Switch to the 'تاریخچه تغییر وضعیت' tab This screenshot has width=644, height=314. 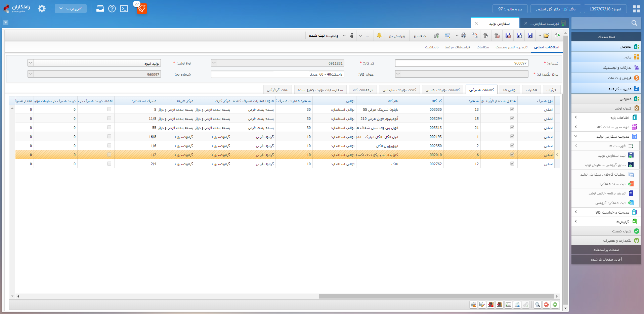click(x=511, y=47)
